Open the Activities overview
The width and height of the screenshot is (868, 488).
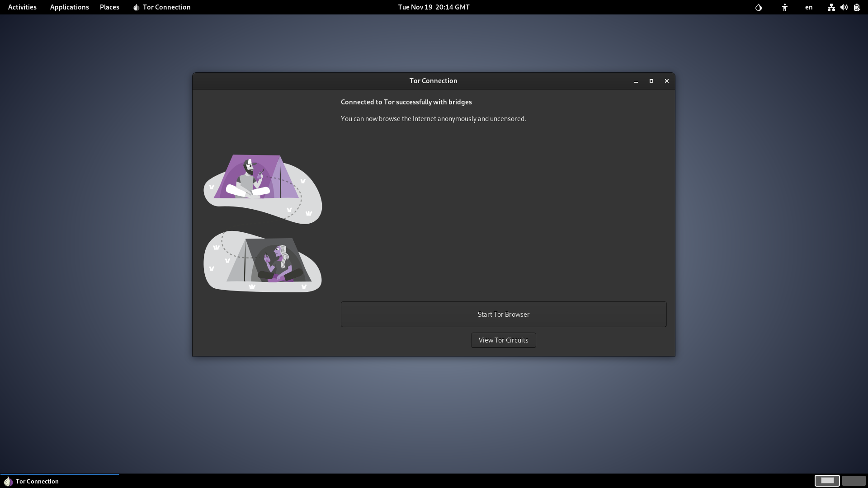click(x=22, y=7)
